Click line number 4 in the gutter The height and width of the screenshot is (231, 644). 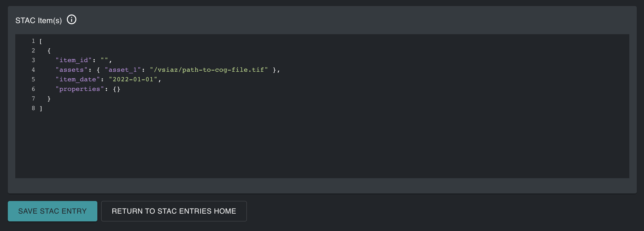tap(33, 70)
